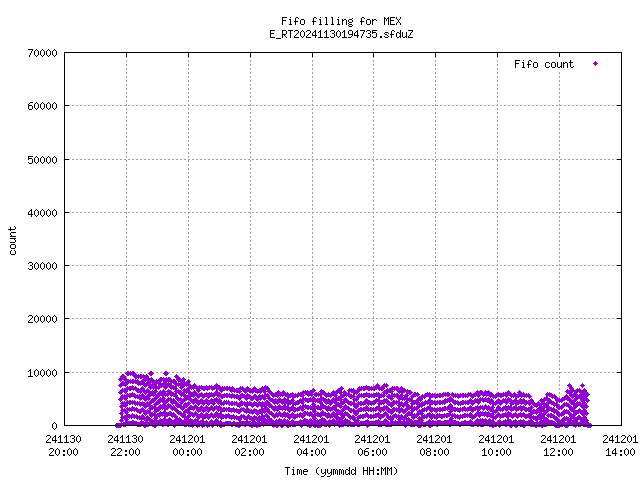Click the y-axis label 'count'

[12, 241]
